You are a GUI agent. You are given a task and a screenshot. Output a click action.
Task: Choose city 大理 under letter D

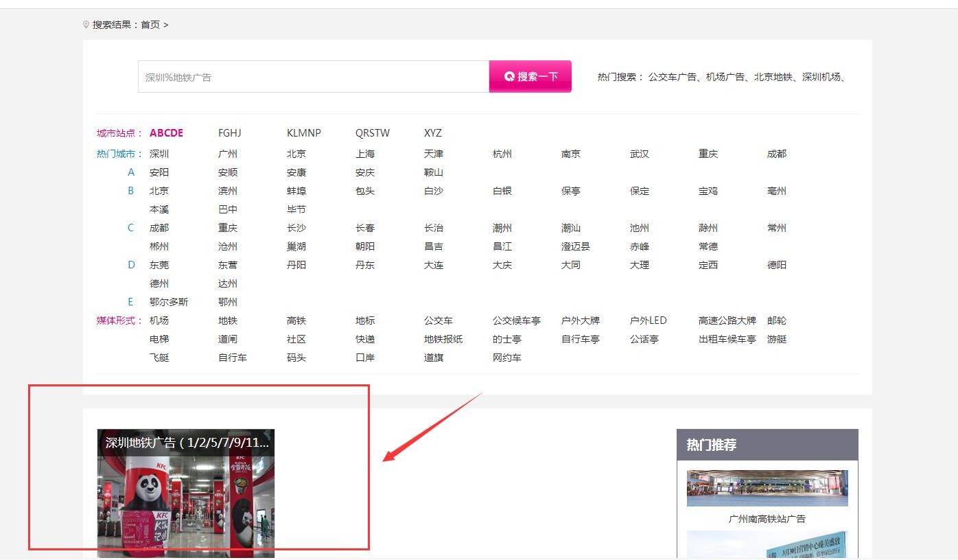pyautogui.click(x=640, y=265)
